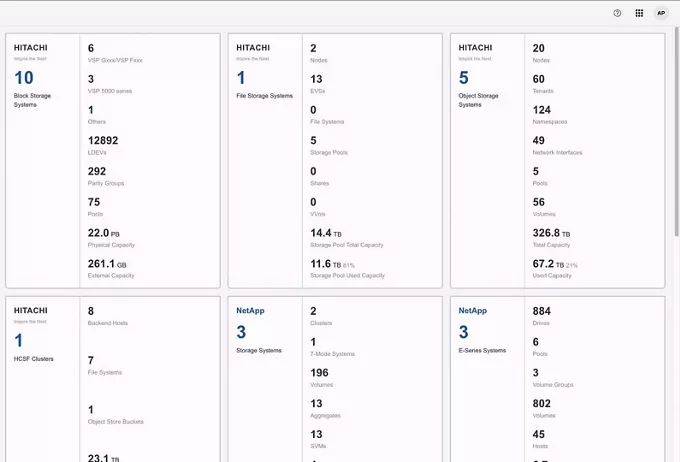Click the Hitachi logo in File Storage card
The height and width of the screenshot is (462, 680).
[x=253, y=51]
